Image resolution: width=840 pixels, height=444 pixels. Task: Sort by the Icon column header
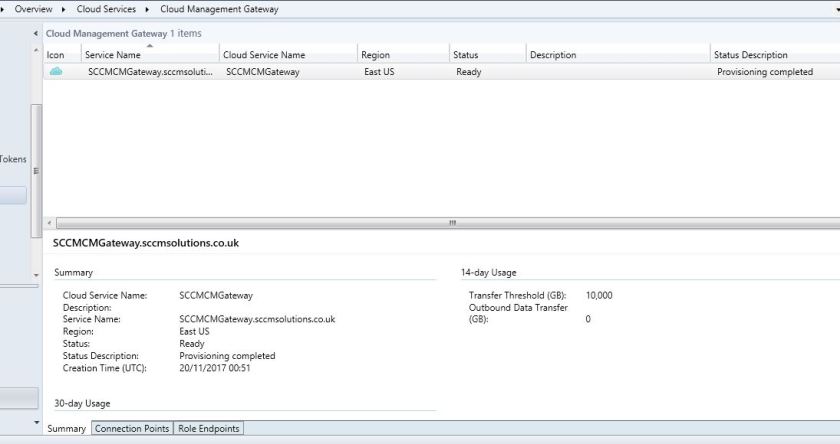[62, 55]
